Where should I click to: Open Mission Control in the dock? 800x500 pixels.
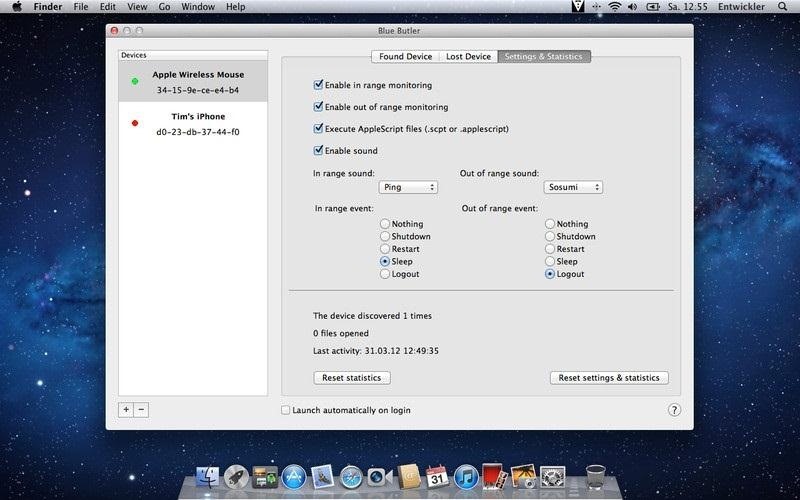point(265,478)
